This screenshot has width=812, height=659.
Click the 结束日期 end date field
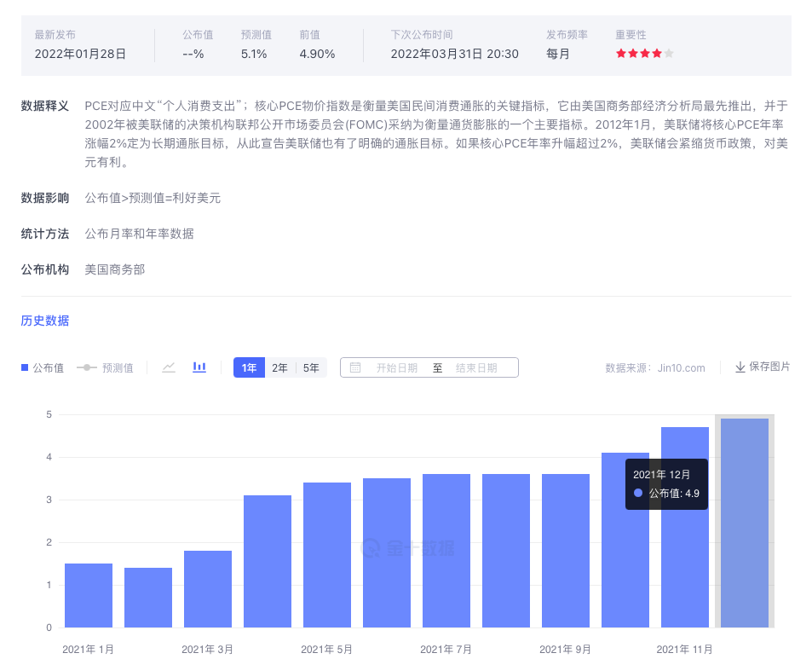(476, 367)
